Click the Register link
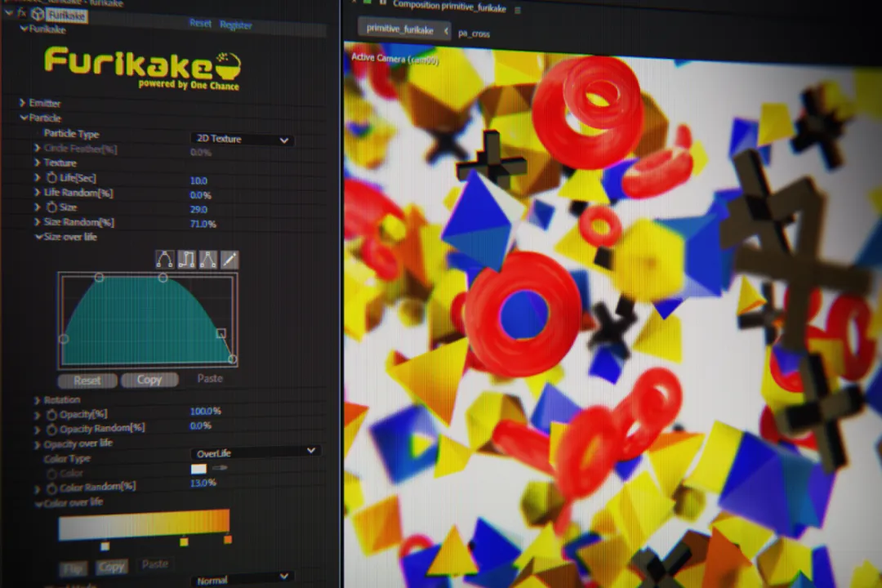This screenshot has height=588, width=882. point(236,25)
